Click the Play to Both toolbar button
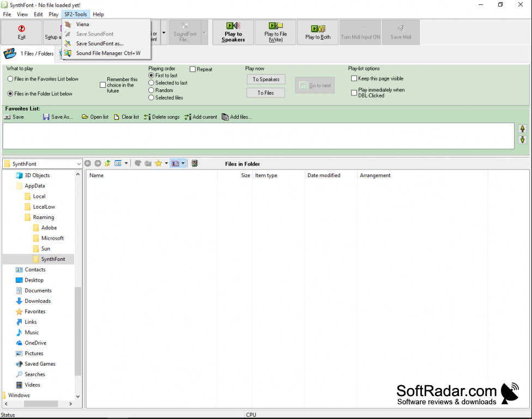This screenshot has height=419, width=532. point(318,32)
